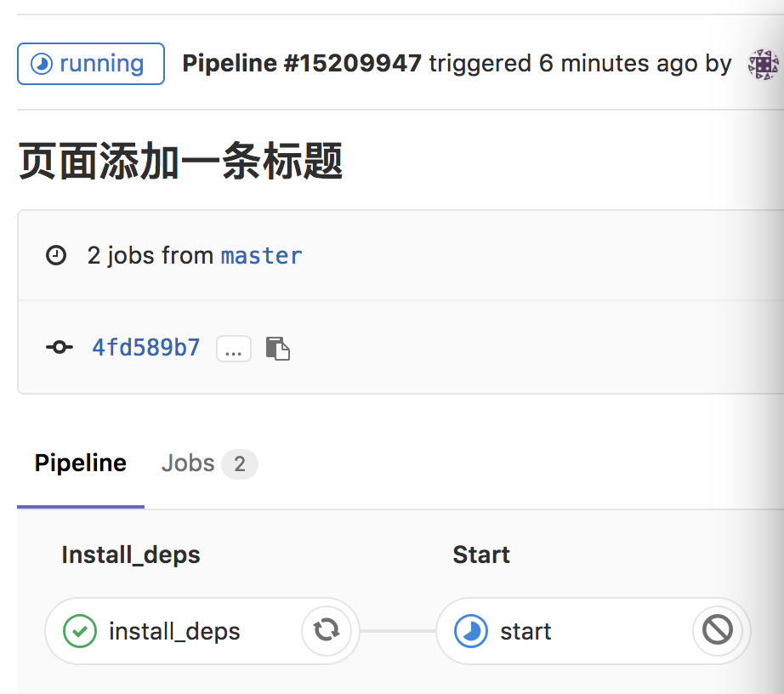The image size is (784, 694).
Task: Retry the install_deps job
Action: (327, 630)
